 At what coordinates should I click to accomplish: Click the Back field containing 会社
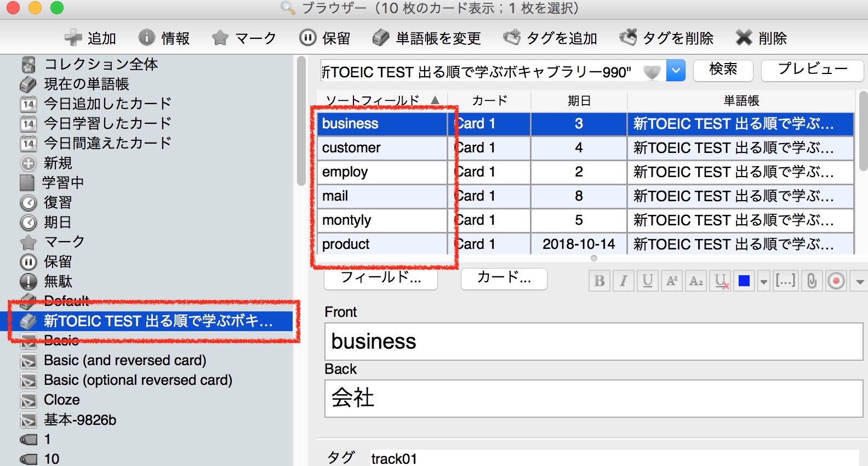[594, 399]
